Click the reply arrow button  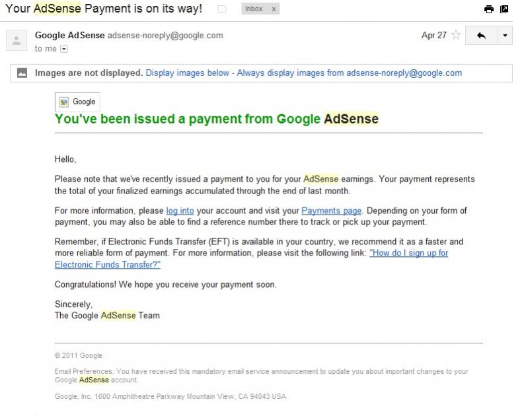482,35
